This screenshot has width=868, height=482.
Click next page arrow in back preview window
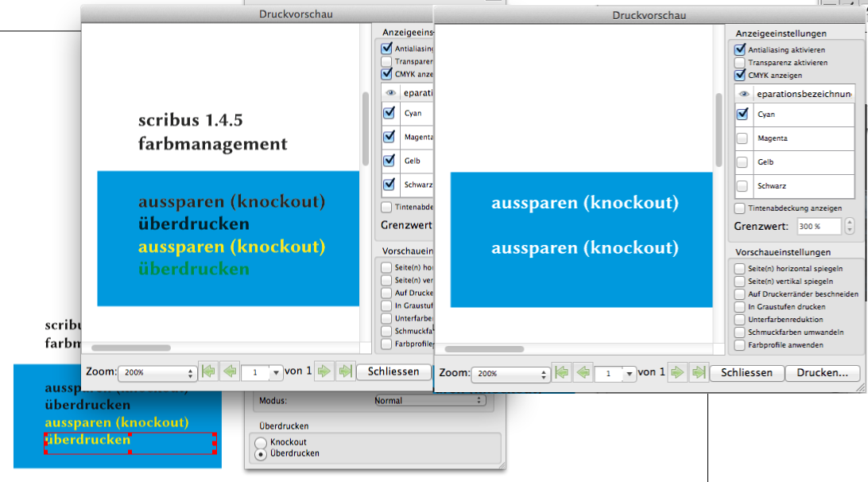[324, 371]
